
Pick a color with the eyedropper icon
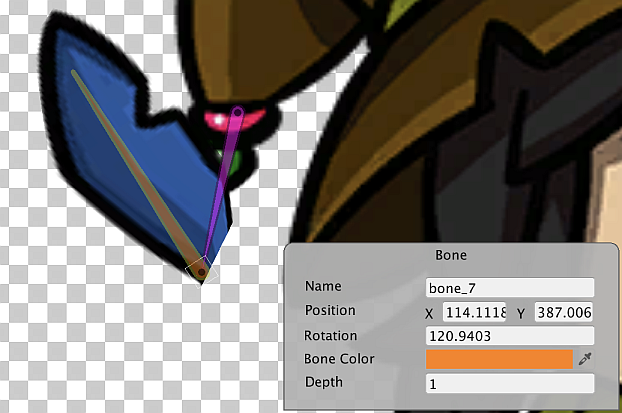click(586, 359)
